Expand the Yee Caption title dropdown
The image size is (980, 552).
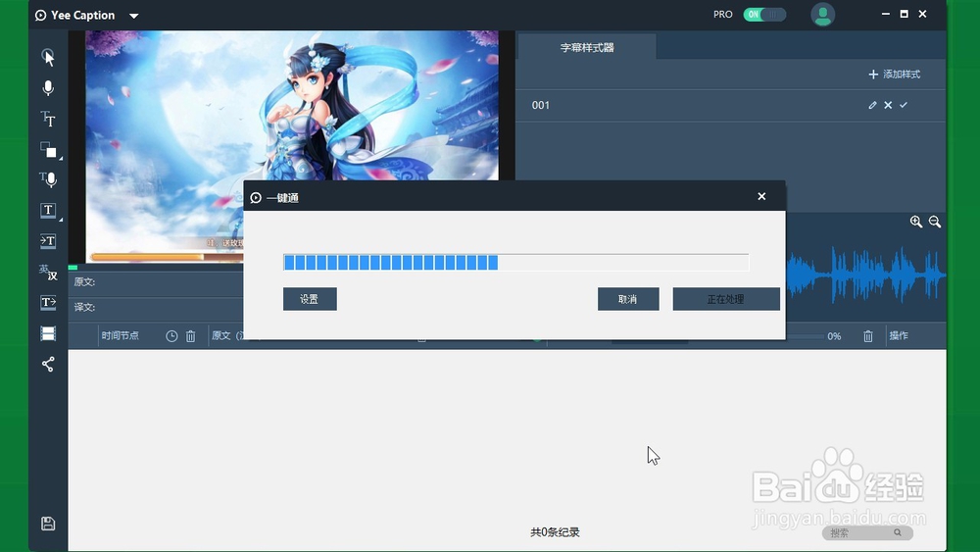(x=133, y=16)
